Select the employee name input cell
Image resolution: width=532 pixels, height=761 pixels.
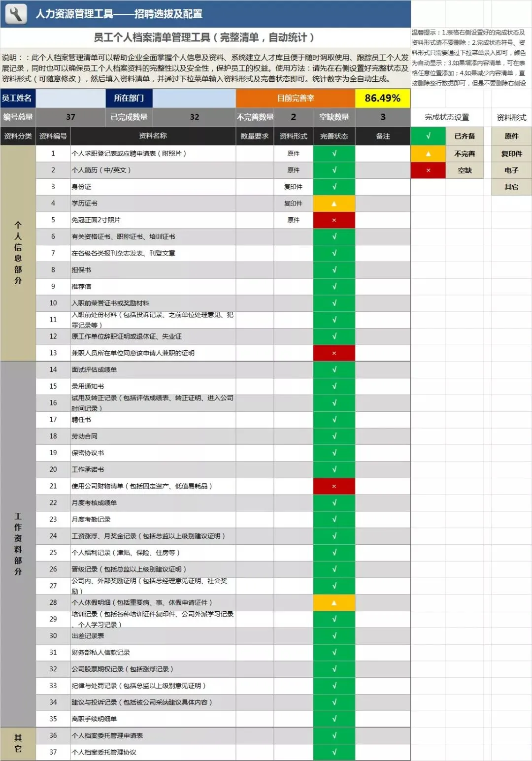71,98
